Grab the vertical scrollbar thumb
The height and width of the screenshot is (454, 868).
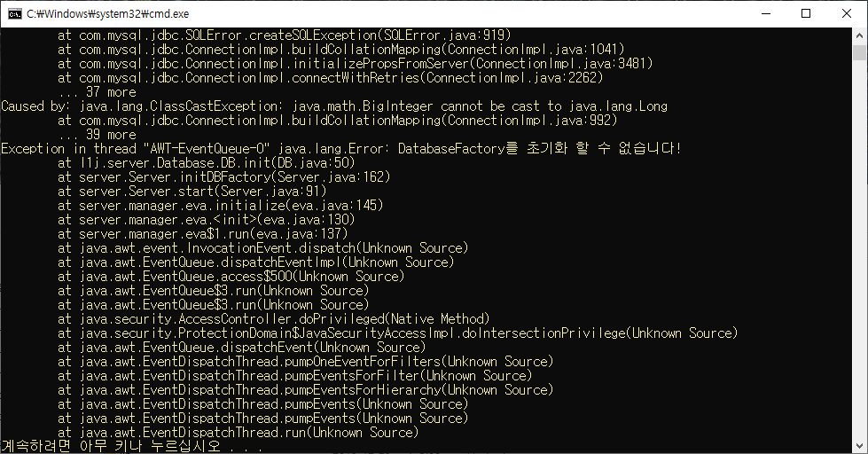(x=859, y=52)
